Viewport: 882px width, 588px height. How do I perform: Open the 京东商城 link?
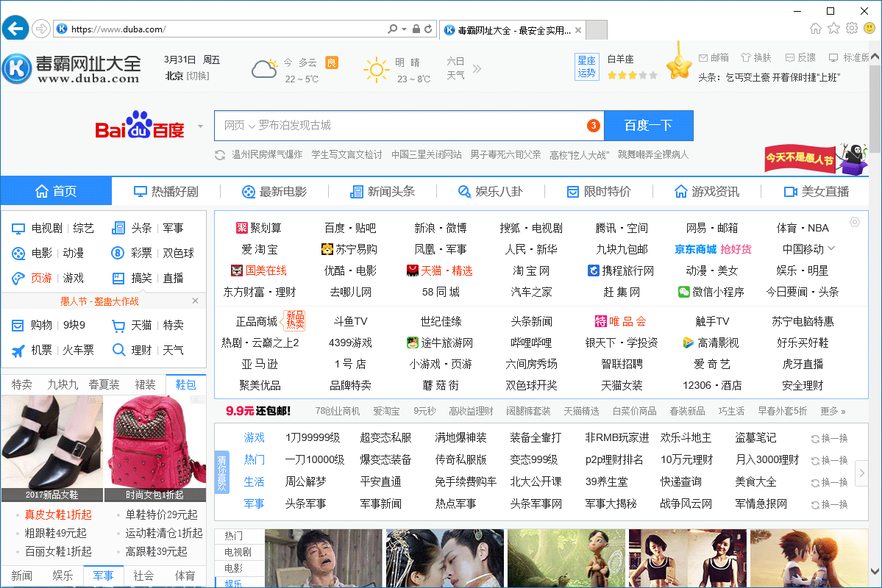695,249
